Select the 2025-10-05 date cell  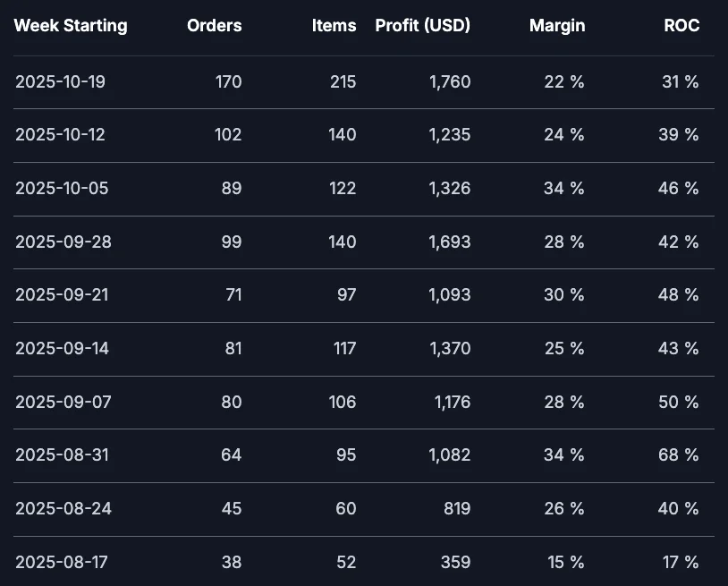coord(63,189)
